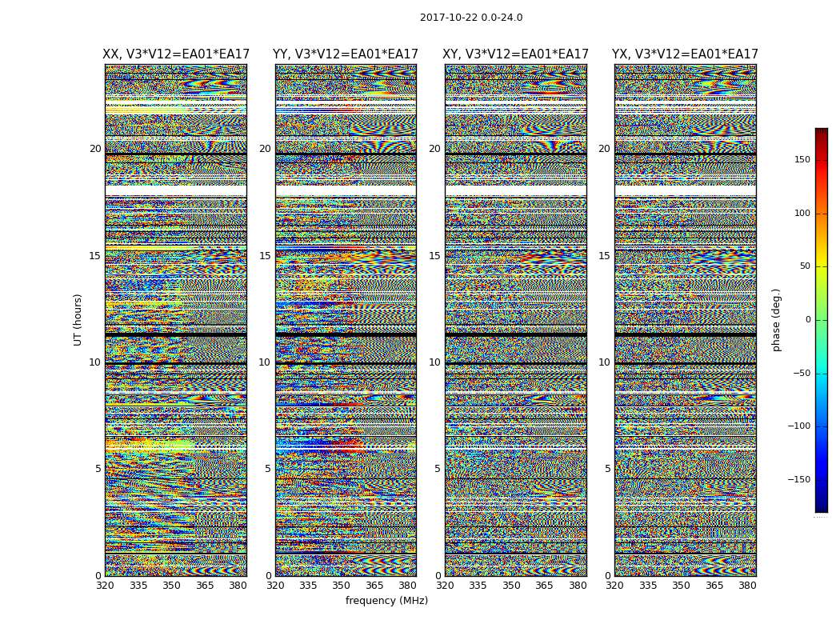
Task: Select the XY panel title text
Action: [515, 54]
